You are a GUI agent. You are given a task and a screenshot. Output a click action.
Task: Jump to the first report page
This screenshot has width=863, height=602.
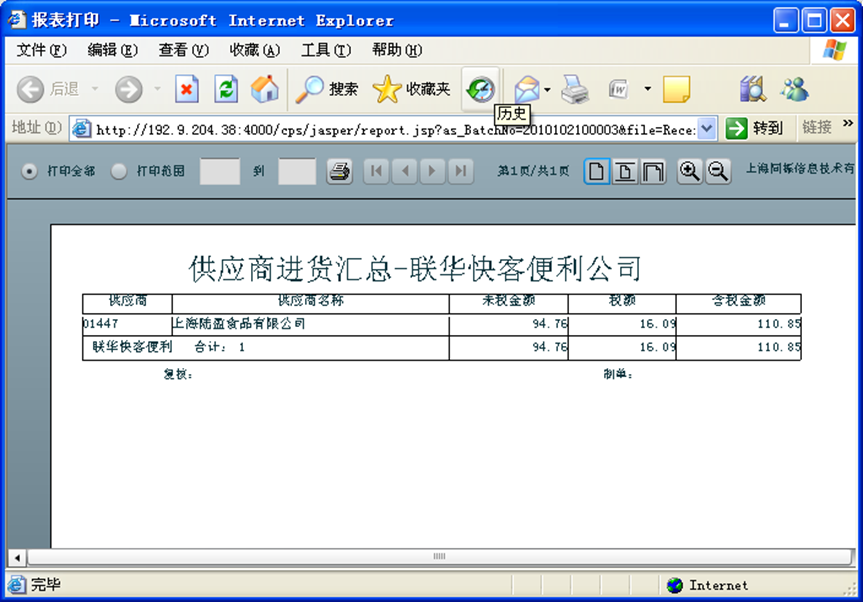coord(376,171)
